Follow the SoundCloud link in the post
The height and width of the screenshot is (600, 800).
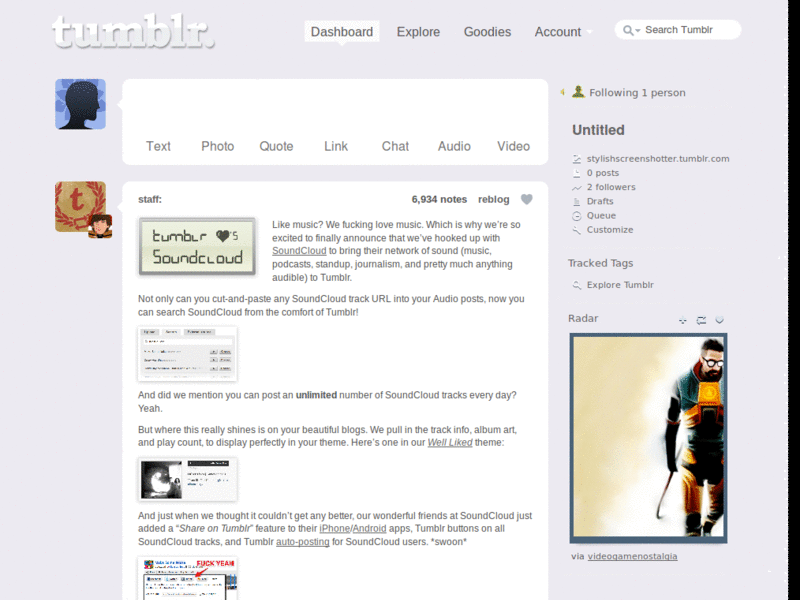[299, 251]
